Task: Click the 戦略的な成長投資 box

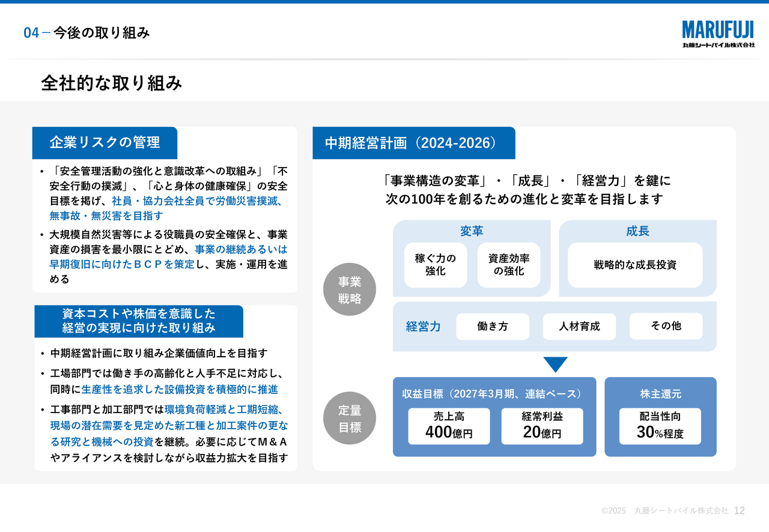Action: [635, 265]
